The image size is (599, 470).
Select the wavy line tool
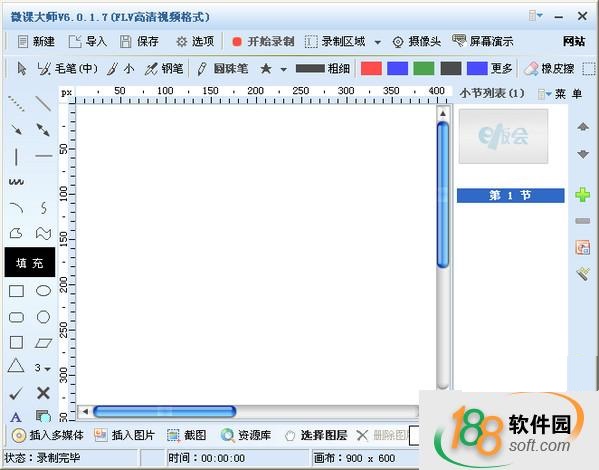16,182
